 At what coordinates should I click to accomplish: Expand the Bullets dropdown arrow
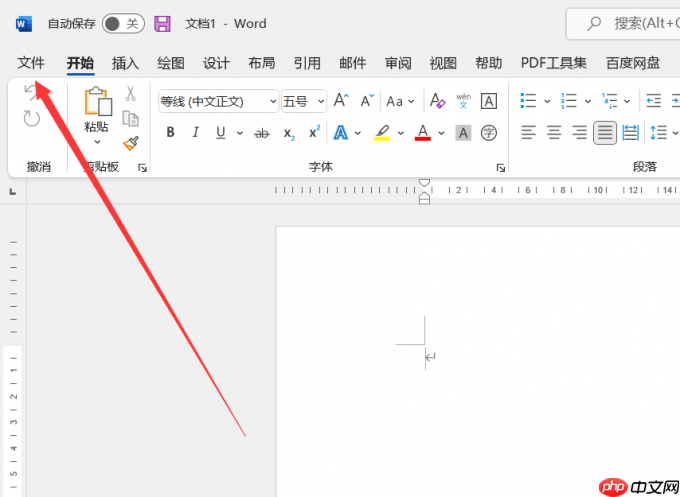click(x=547, y=101)
